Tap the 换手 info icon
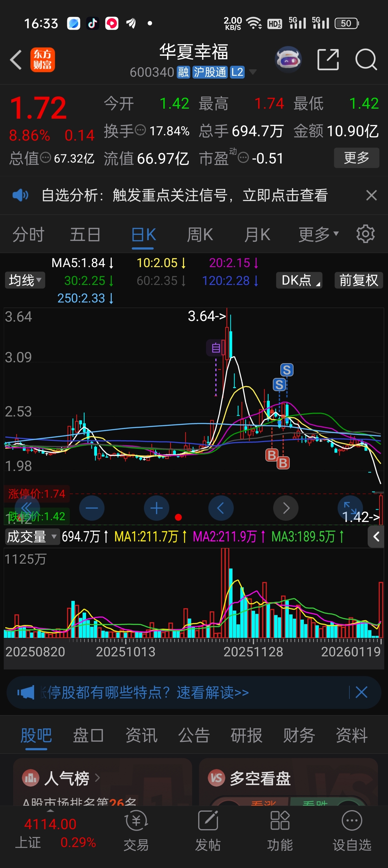Screen dimensions: 388x868 pyautogui.click(x=140, y=130)
